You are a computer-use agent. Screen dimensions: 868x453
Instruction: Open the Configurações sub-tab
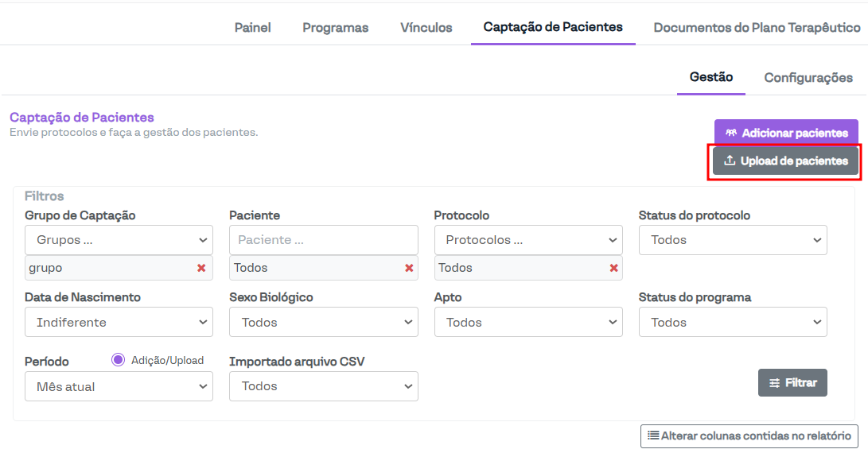[808, 78]
